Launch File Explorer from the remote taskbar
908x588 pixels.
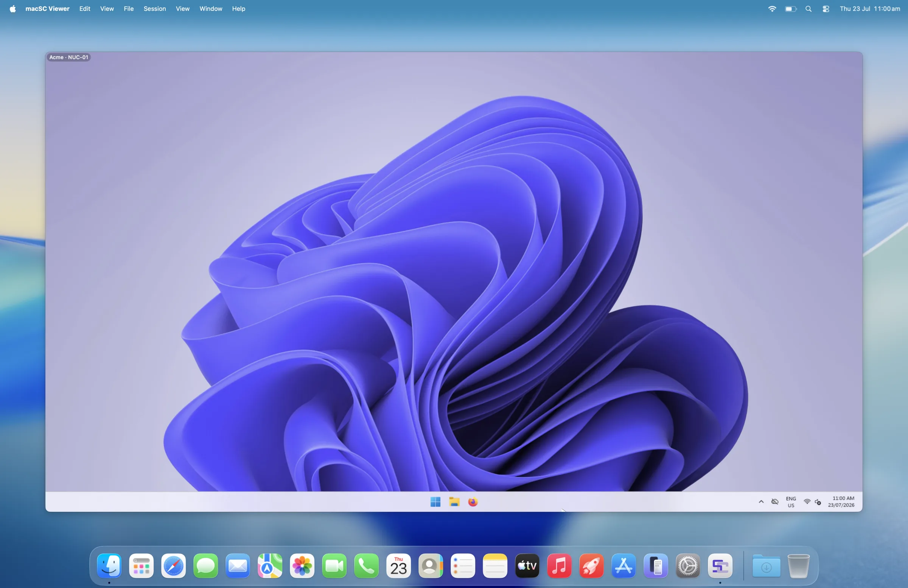coord(454,502)
